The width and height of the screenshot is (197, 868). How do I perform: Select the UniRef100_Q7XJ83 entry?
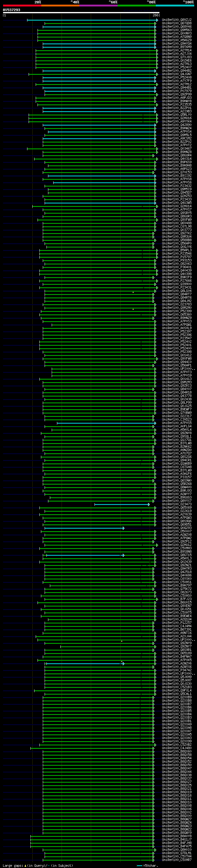176,57
